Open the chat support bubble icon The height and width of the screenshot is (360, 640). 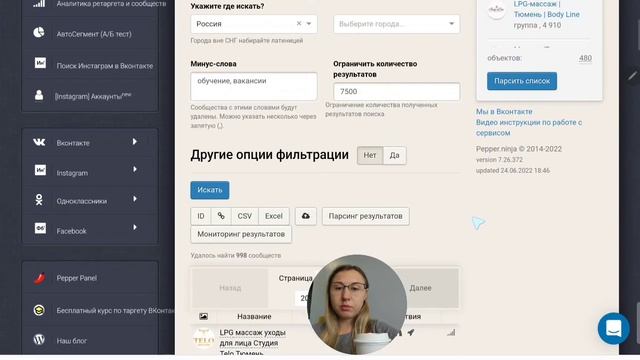[613, 328]
